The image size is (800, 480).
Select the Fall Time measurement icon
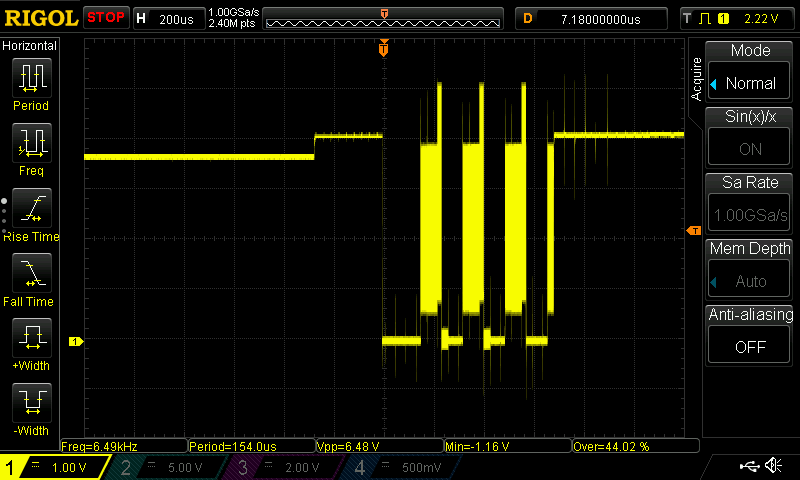[31, 273]
